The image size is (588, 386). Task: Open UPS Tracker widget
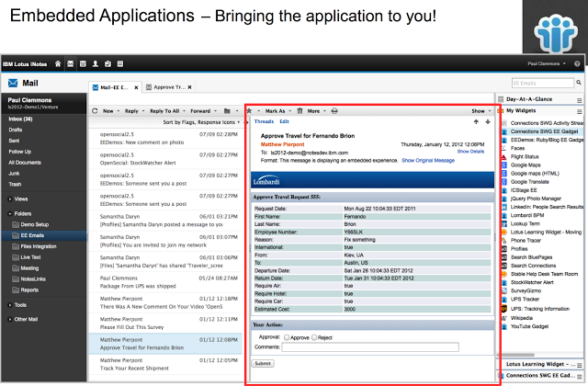525,300
